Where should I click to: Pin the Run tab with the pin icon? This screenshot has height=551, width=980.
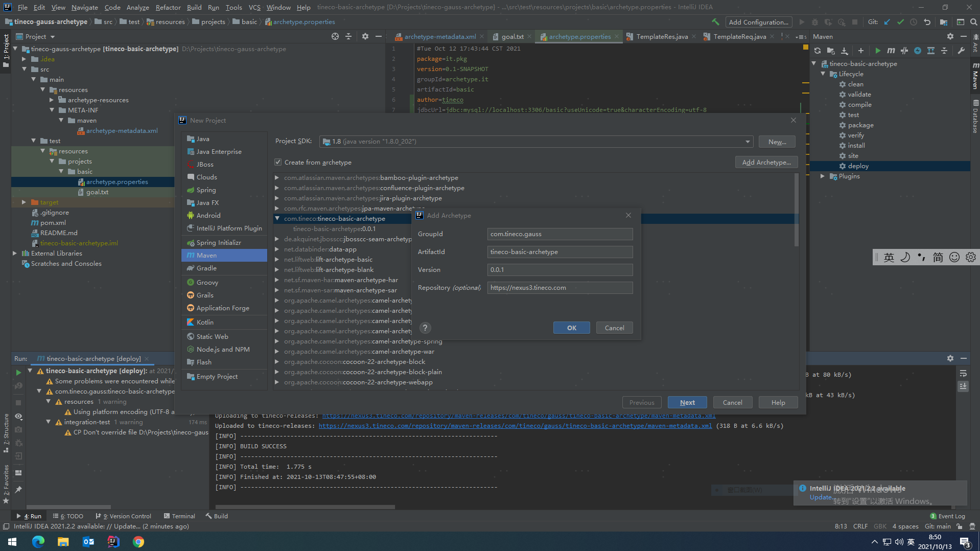click(18, 490)
